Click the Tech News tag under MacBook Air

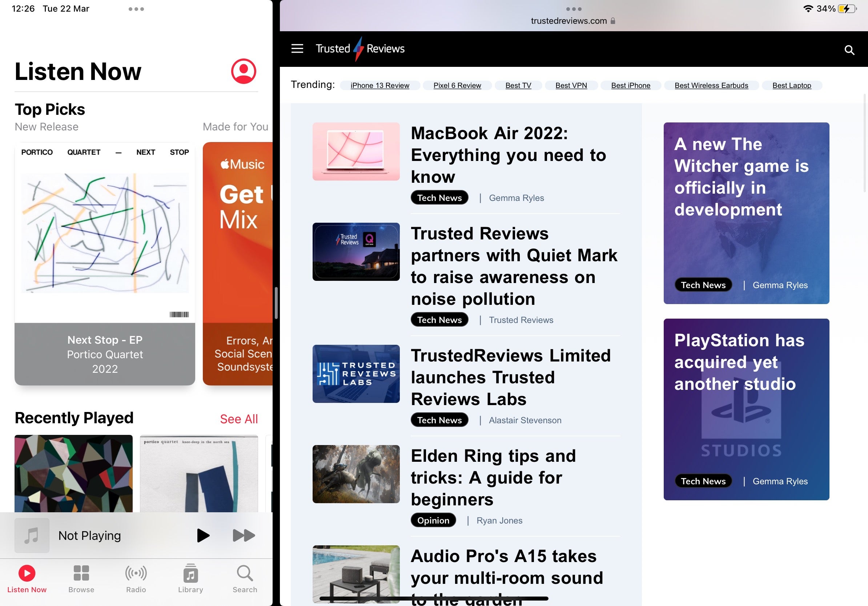[x=439, y=198]
